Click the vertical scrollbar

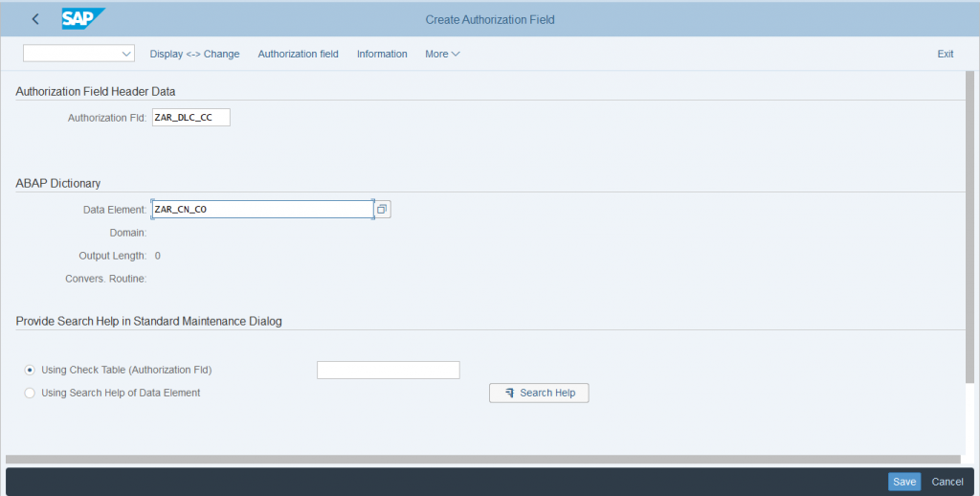970,228
